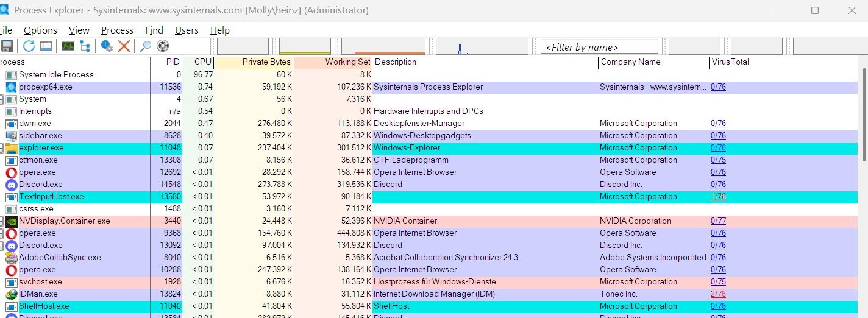Open process Properties toolbar icon

pyautogui.click(x=107, y=46)
